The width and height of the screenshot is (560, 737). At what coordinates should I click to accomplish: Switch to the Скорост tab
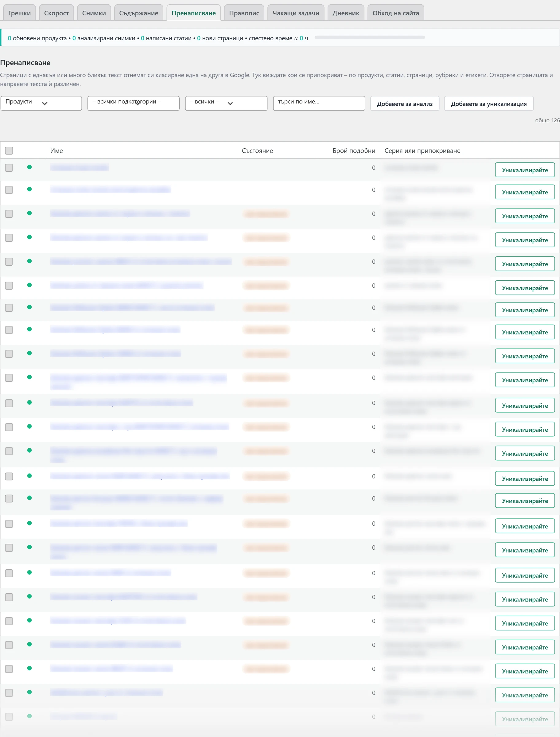point(56,13)
